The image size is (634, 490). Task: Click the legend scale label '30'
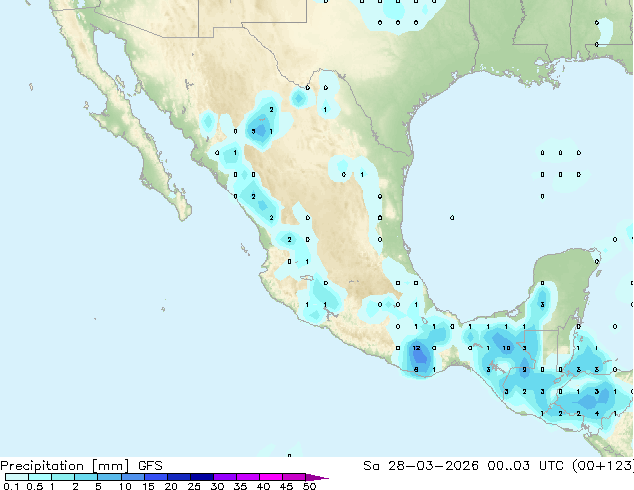(x=217, y=486)
